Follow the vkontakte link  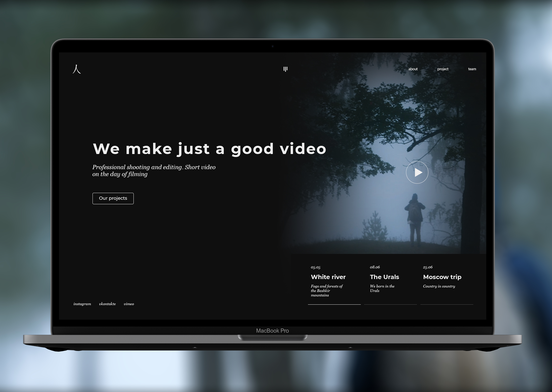pyautogui.click(x=107, y=304)
